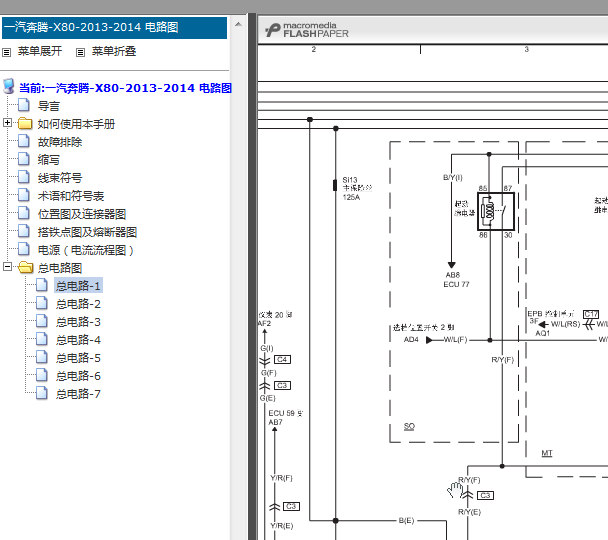Image resolution: width=608 pixels, height=540 pixels.
Task: Click the AB8 ECU 77 label
Action: pyautogui.click(x=456, y=279)
